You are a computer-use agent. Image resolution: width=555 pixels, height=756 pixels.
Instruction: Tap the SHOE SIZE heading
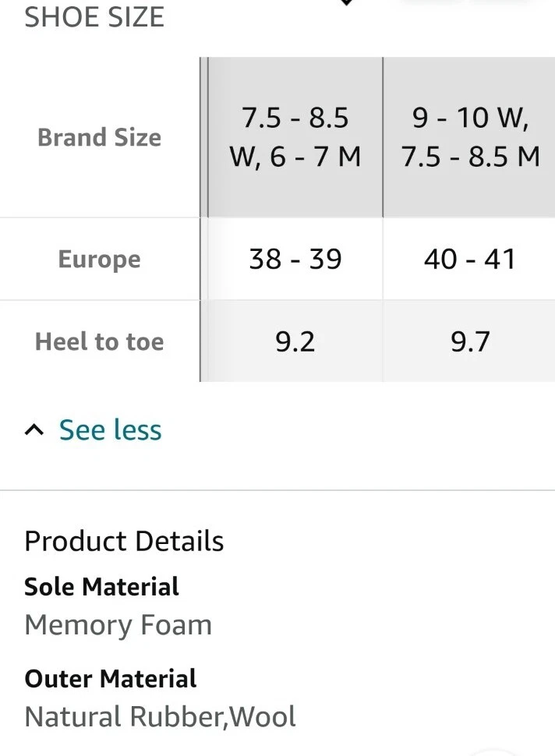pos(94,17)
